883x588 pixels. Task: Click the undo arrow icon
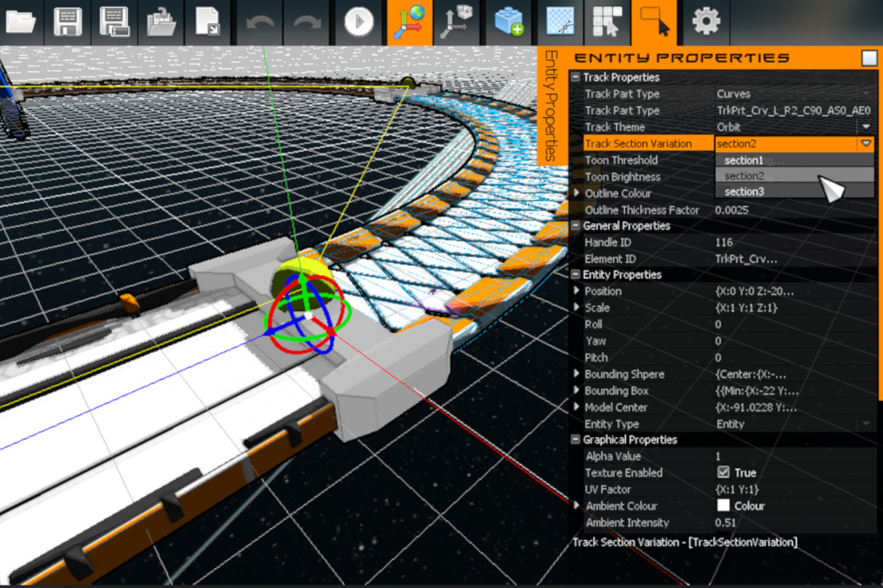[260, 22]
